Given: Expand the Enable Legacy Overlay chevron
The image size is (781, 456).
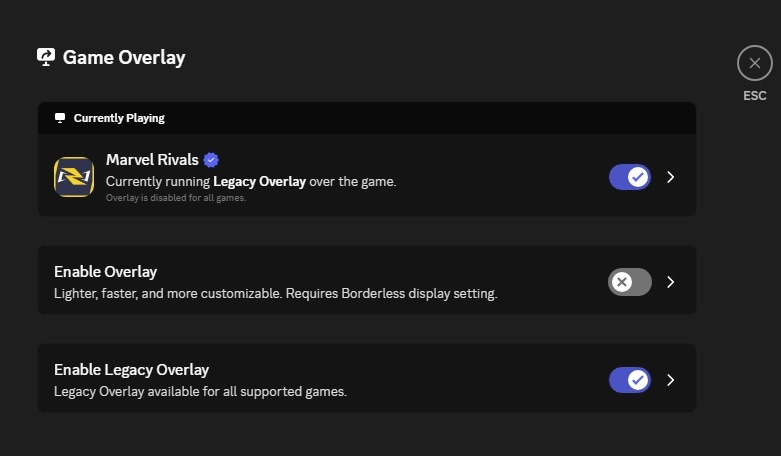Looking at the screenshot, I should click(x=671, y=380).
